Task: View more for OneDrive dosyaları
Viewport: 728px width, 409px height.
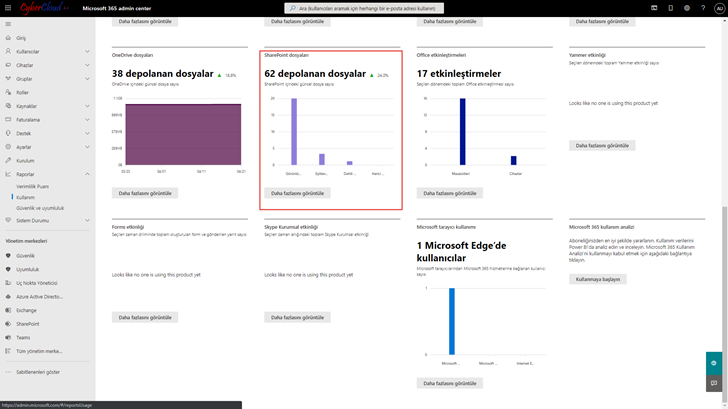Action: [x=145, y=193]
